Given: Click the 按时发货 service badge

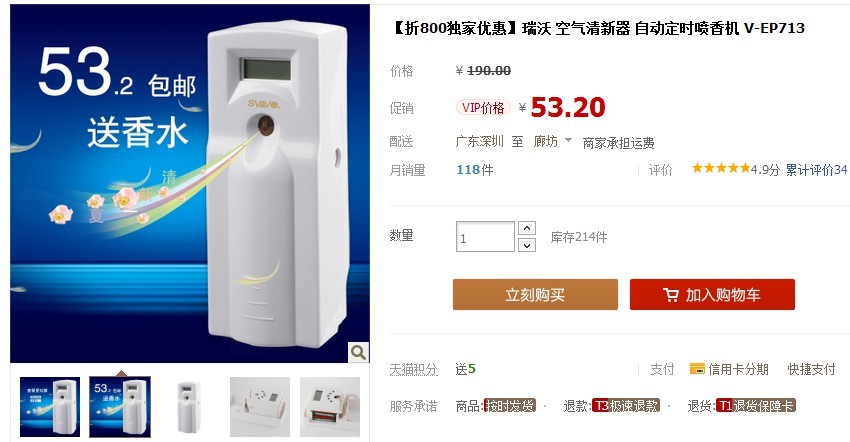Looking at the screenshot, I should [x=510, y=406].
